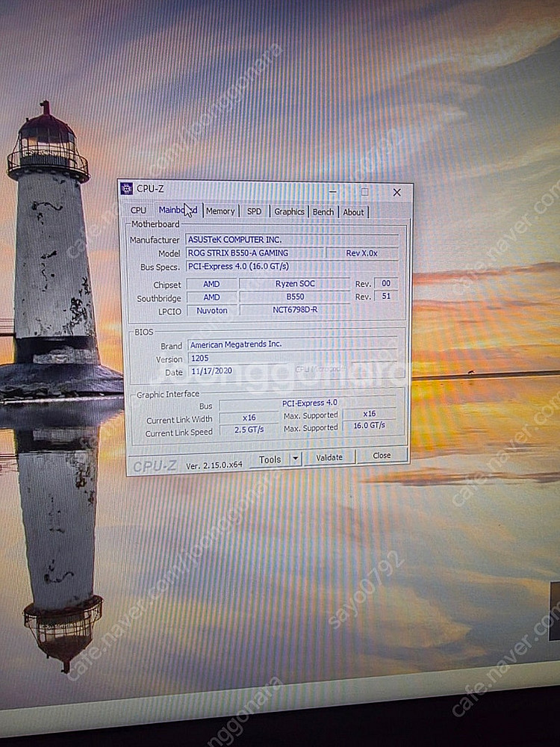
Task: Minimize the CPU-Z window
Action: [x=333, y=191]
